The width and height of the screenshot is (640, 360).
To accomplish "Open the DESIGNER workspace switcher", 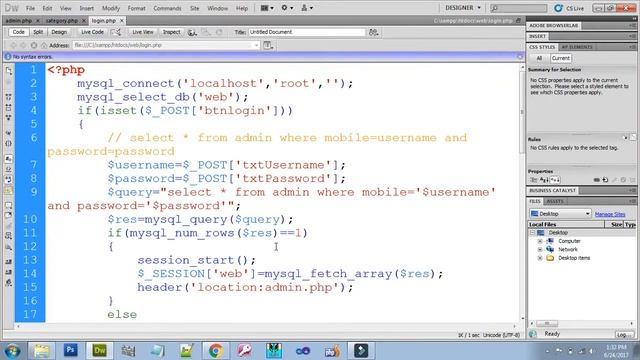I will click(463, 8).
